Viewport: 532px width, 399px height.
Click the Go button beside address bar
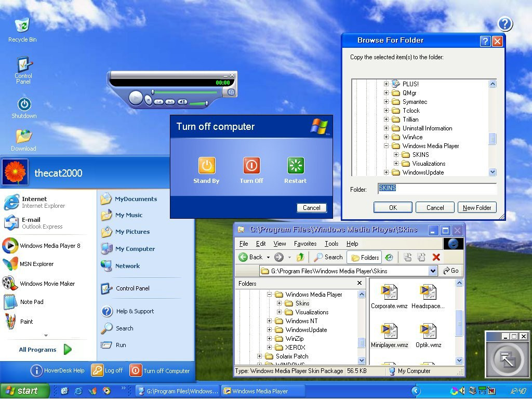(x=451, y=271)
